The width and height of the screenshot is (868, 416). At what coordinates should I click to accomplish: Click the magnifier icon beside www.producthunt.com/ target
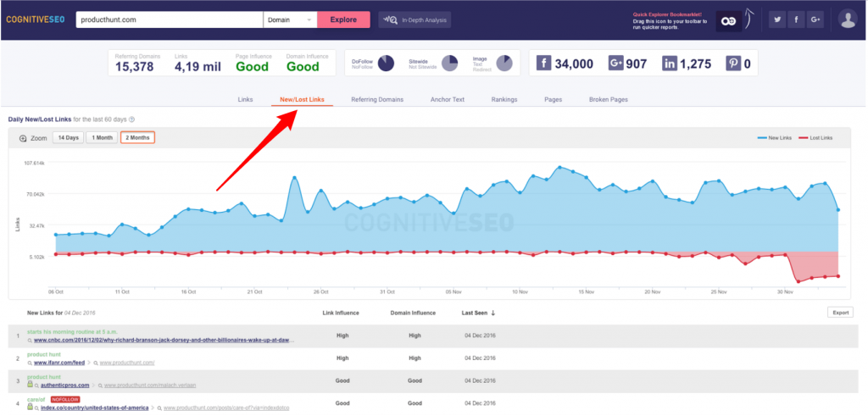click(x=96, y=363)
